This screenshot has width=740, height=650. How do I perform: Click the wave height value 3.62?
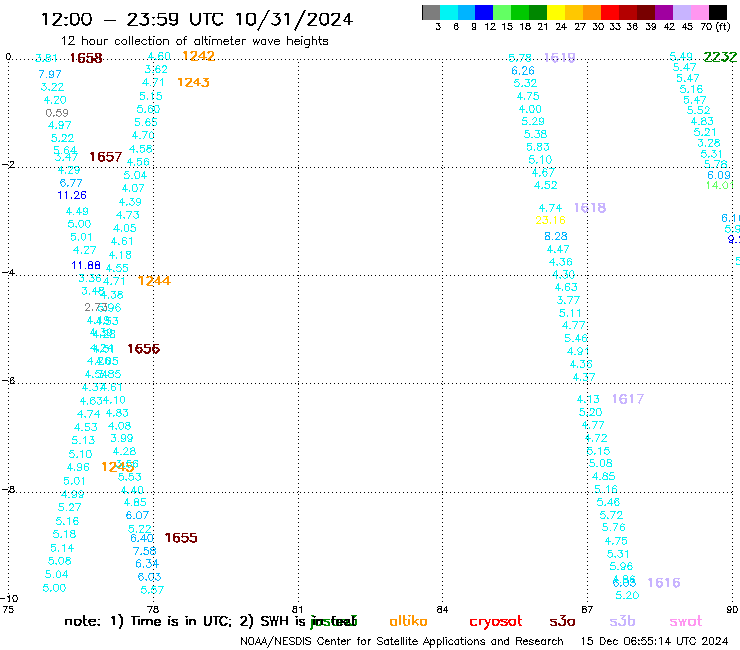click(x=156, y=69)
